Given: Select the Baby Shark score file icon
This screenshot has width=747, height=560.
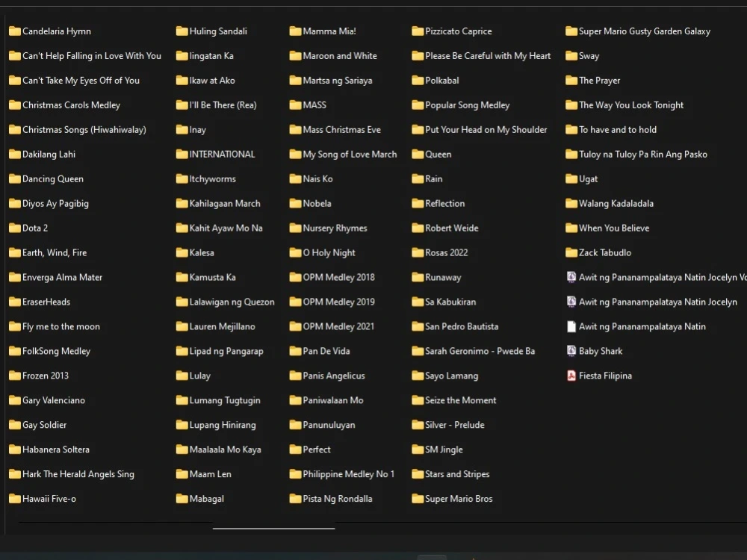Looking at the screenshot, I should (x=571, y=351).
